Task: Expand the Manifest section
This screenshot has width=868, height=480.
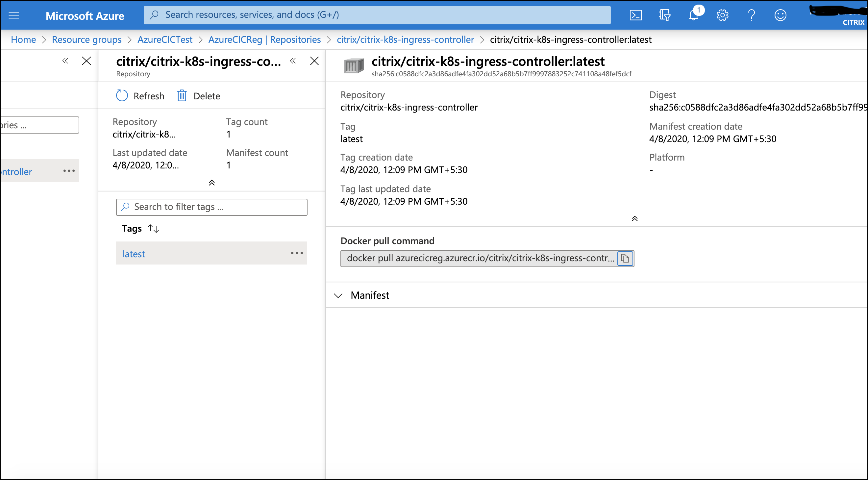Action: pyautogui.click(x=338, y=295)
